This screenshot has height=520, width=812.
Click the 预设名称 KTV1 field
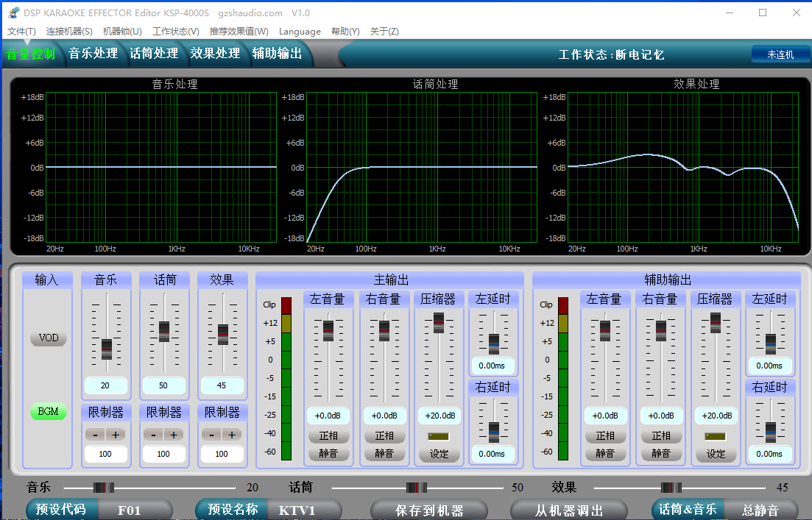(x=303, y=510)
